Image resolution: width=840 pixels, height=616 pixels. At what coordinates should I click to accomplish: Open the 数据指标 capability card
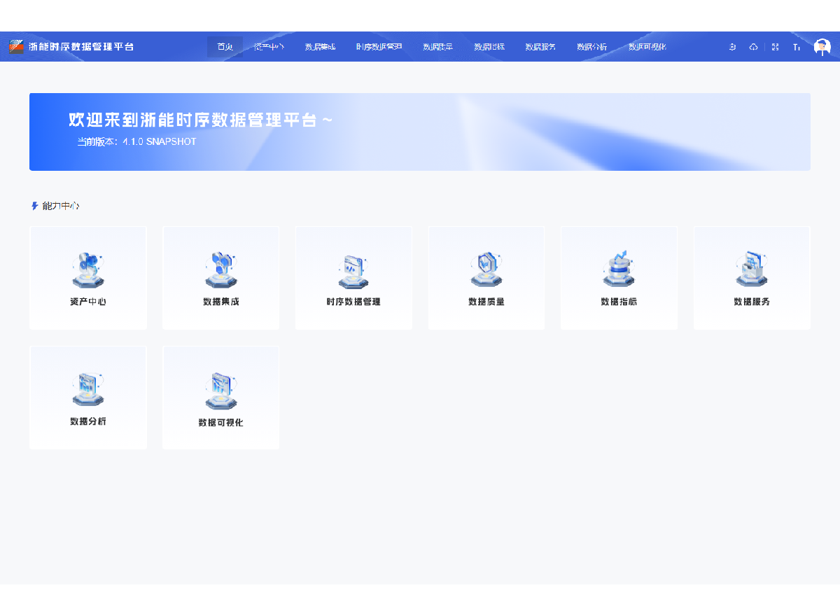(619, 278)
